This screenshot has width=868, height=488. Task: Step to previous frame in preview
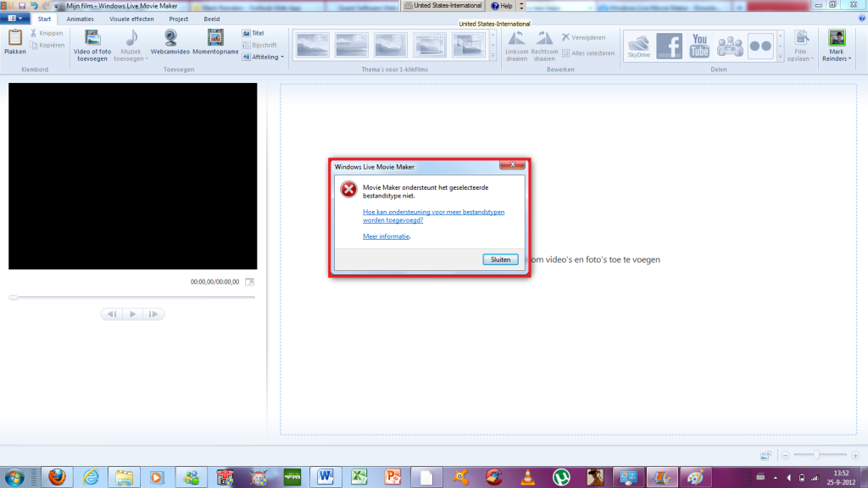pyautogui.click(x=112, y=314)
